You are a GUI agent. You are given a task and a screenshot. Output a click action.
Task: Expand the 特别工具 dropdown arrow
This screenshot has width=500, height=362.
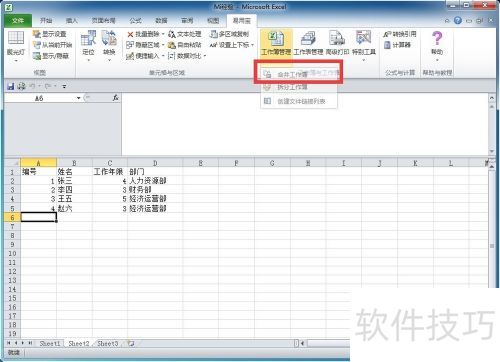[x=364, y=60]
